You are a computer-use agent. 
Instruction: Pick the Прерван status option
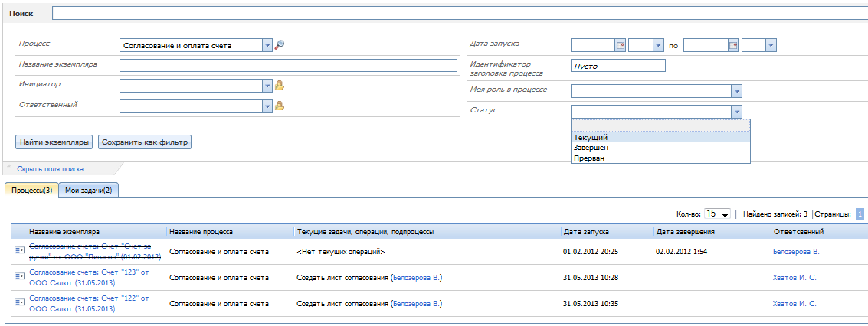coord(588,158)
